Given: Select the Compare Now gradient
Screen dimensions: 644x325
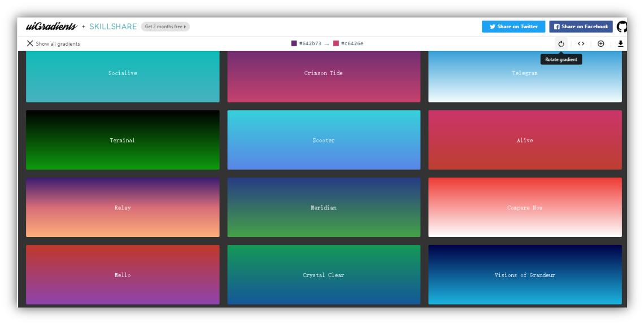Looking at the screenshot, I should tap(525, 207).
